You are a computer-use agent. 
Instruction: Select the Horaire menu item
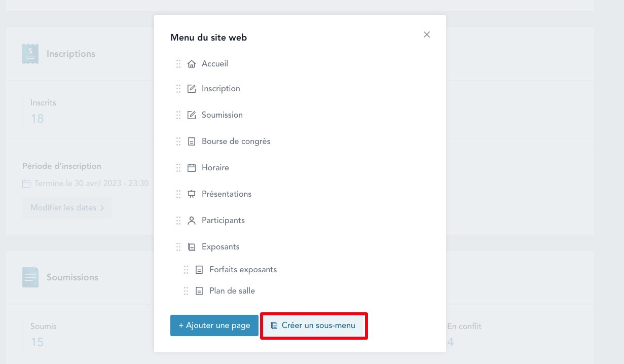(x=215, y=168)
